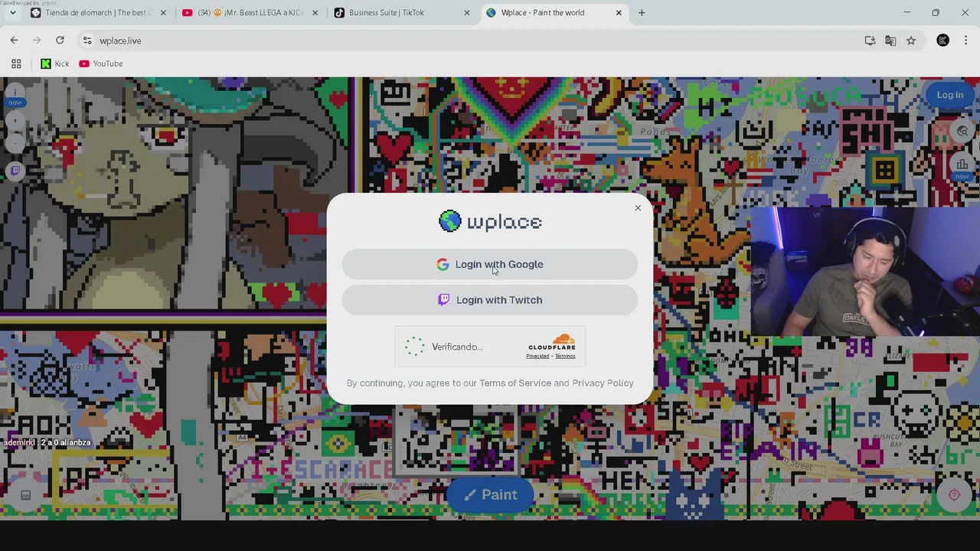
Task: Log in with Twitch
Action: [x=490, y=300]
